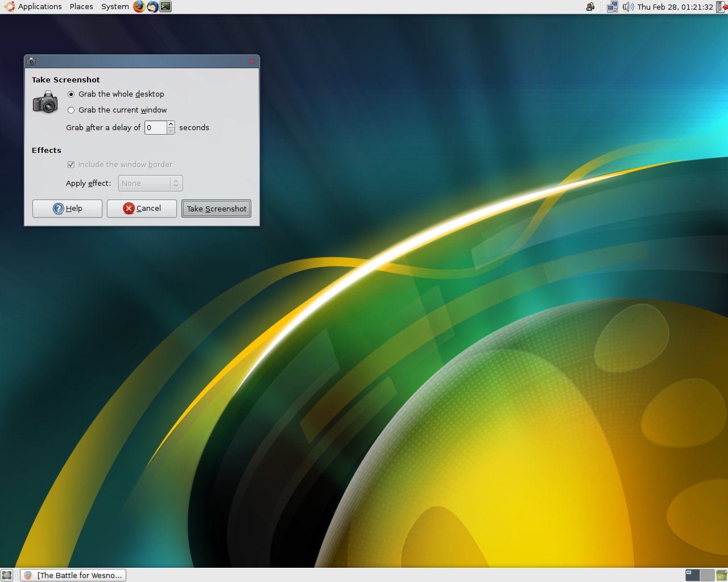This screenshot has height=582, width=728.
Task: Select Grab the whole desktop
Action: pyautogui.click(x=116, y=94)
